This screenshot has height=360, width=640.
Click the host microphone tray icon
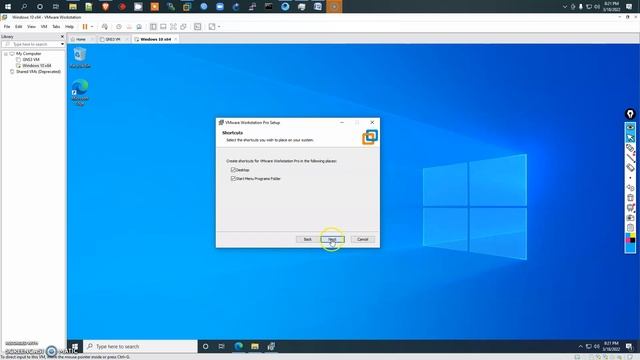tap(581, 7)
